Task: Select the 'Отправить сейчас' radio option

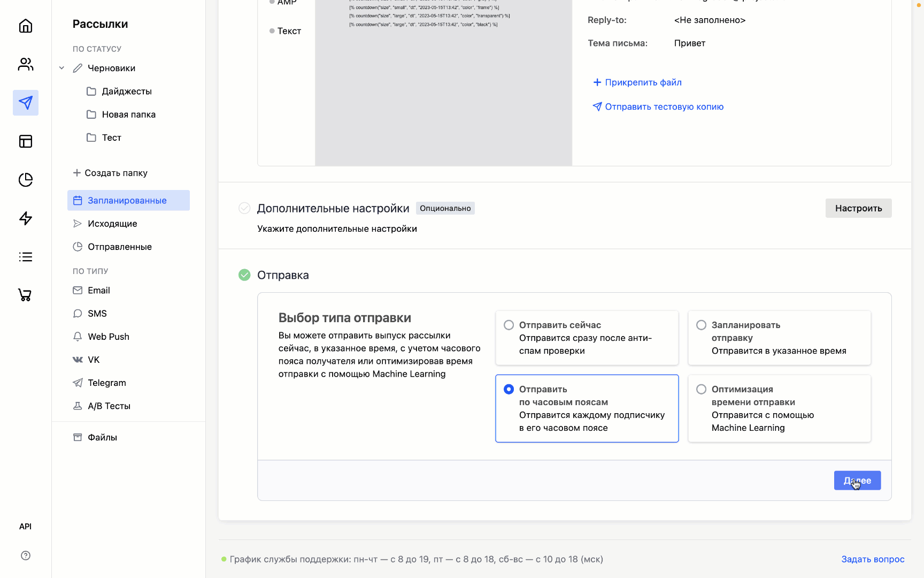Action: coord(509,325)
